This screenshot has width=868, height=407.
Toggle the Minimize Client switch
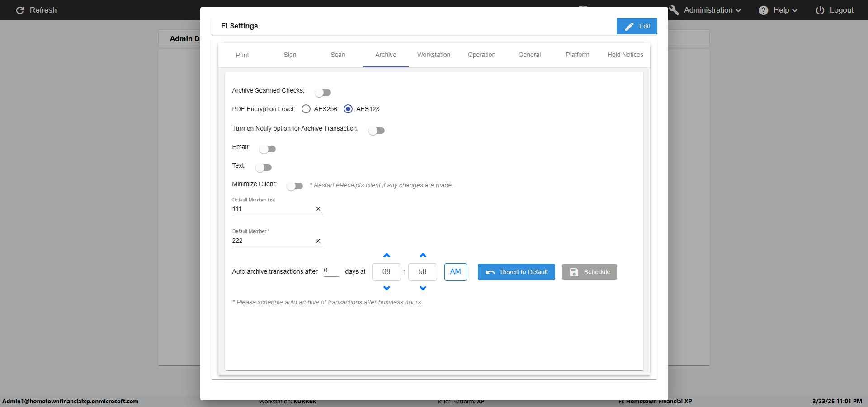coord(295,186)
